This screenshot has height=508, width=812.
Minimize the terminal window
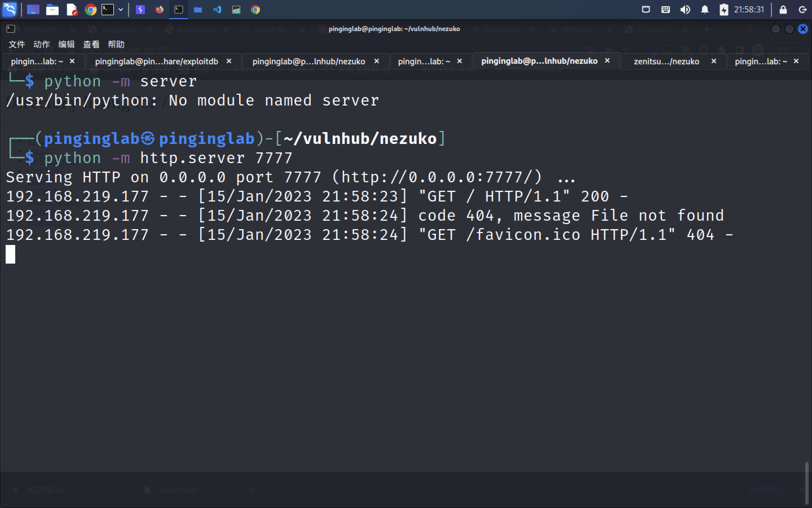point(776,29)
